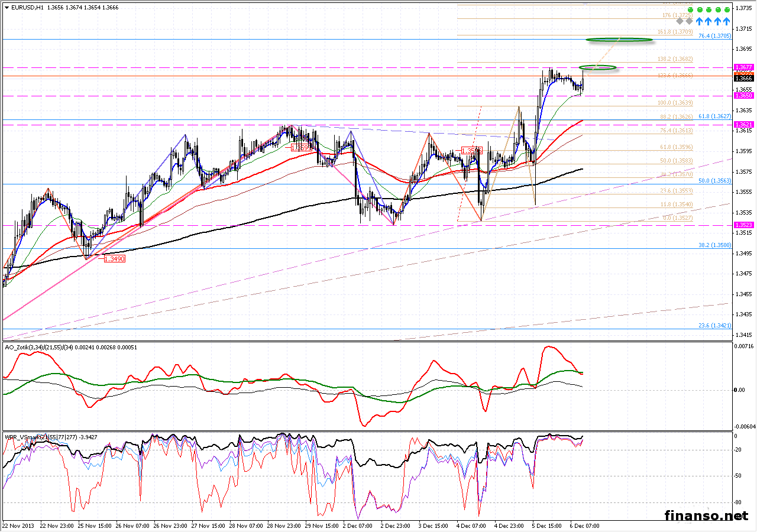Select the upper green ellipse target at 1.3705
The width and height of the screenshot is (757, 532).
coord(619,40)
